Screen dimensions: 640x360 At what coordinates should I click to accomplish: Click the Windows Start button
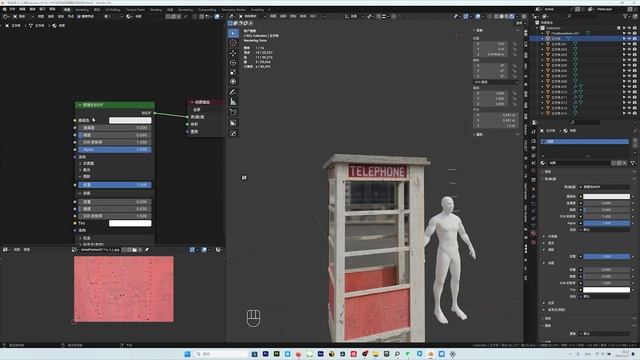click(x=187, y=354)
